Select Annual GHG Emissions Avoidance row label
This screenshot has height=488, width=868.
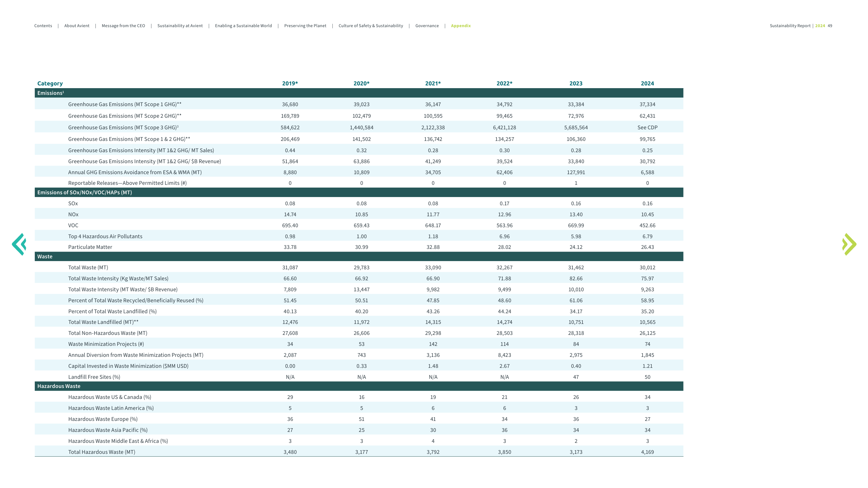(135, 172)
